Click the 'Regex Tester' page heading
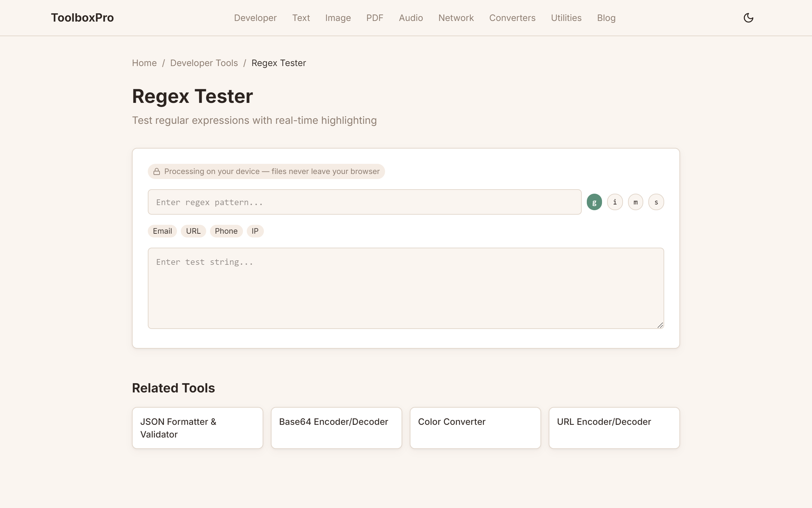The height and width of the screenshot is (508, 812). point(192,96)
